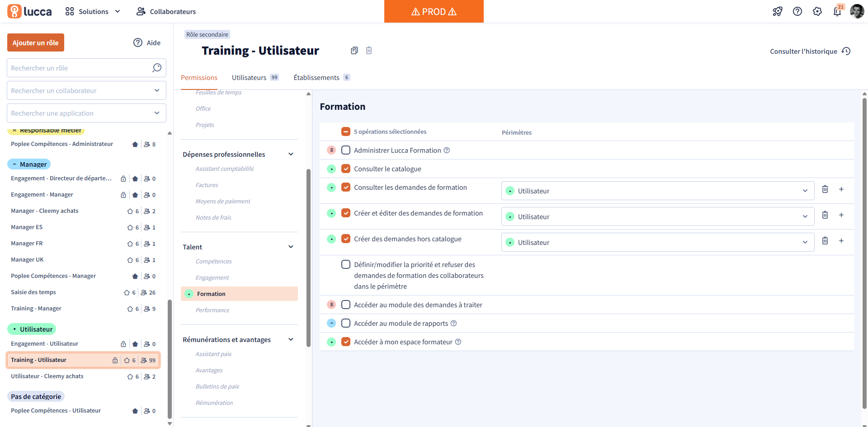Uncheck Accéder à mon espace formateur
The width and height of the screenshot is (868, 427).
click(x=346, y=342)
